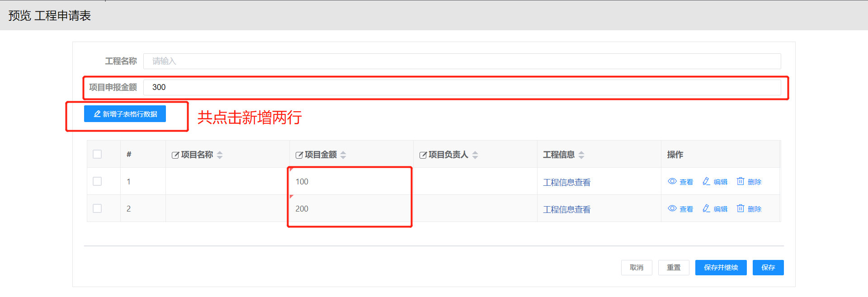Click the view eye icon in row 1
This screenshot has height=297, width=868.
click(672, 181)
